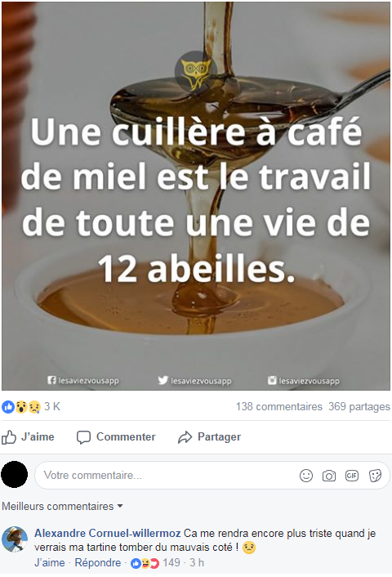This screenshot has width=392, height=577.
Task: Click the thumbs-up J'aime icon under post
Action: [x=9, y=437]
